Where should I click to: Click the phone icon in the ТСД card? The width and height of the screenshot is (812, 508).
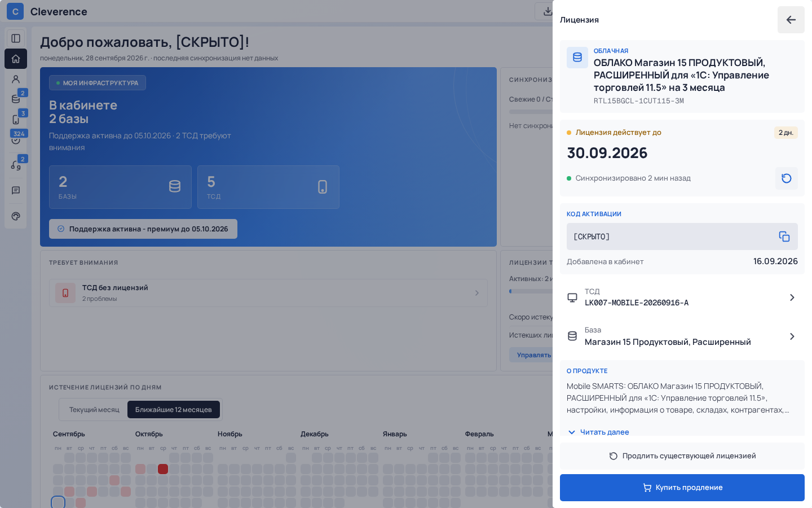pos(323,187)
